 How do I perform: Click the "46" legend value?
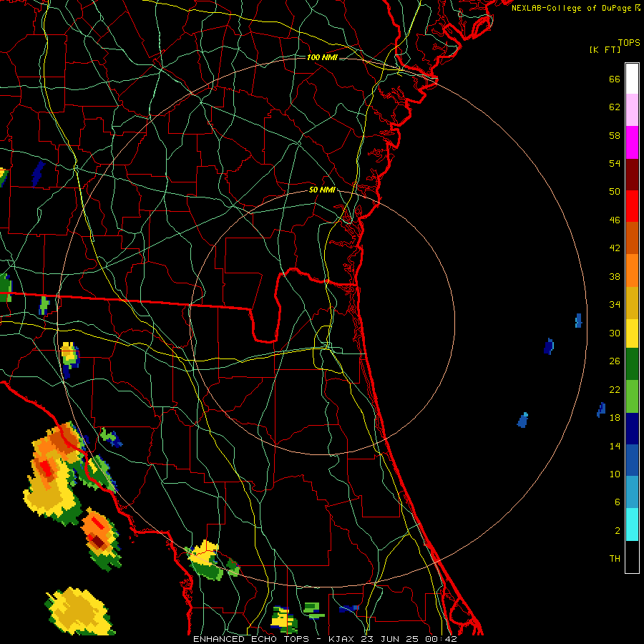coord(615,220)
